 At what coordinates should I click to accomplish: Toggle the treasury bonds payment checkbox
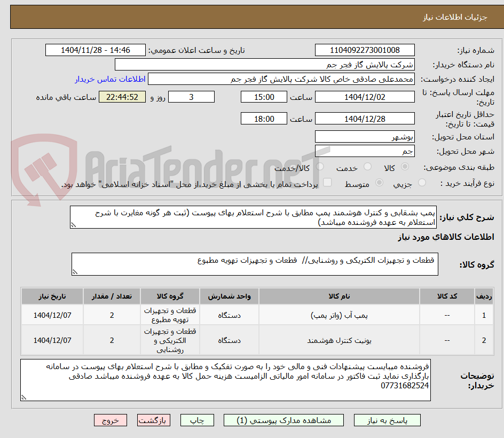pyautogui.click(x=327, y=182)
